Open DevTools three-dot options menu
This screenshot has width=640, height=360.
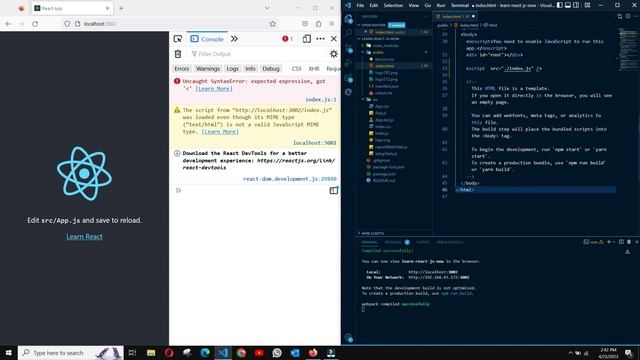[320, 39]
